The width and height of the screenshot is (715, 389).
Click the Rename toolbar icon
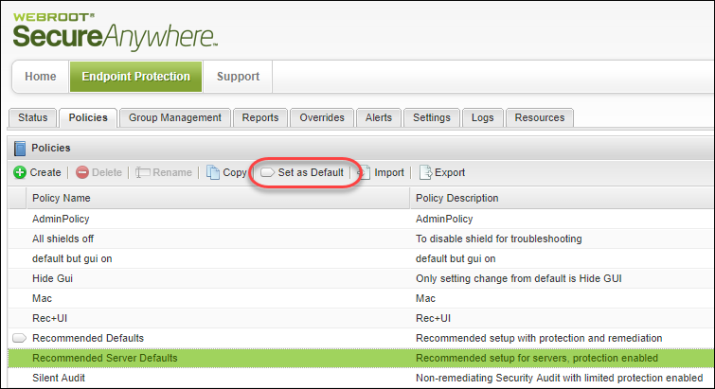click(x=143, y=172)
